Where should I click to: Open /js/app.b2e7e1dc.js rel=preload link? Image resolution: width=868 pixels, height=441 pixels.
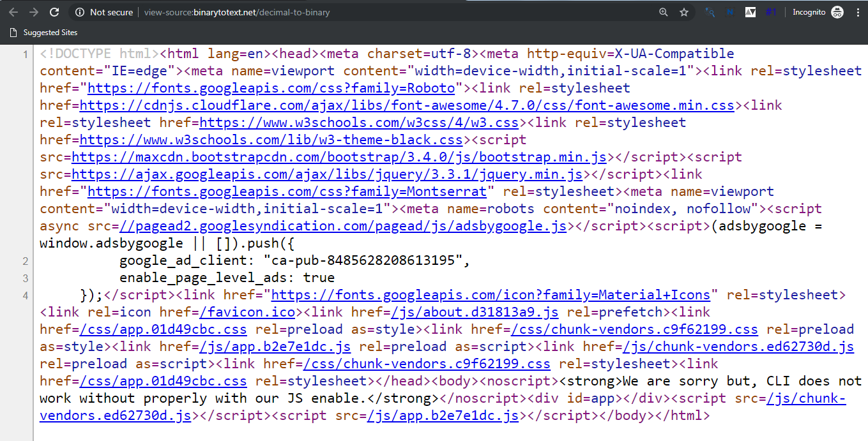(x=275, y=347)
